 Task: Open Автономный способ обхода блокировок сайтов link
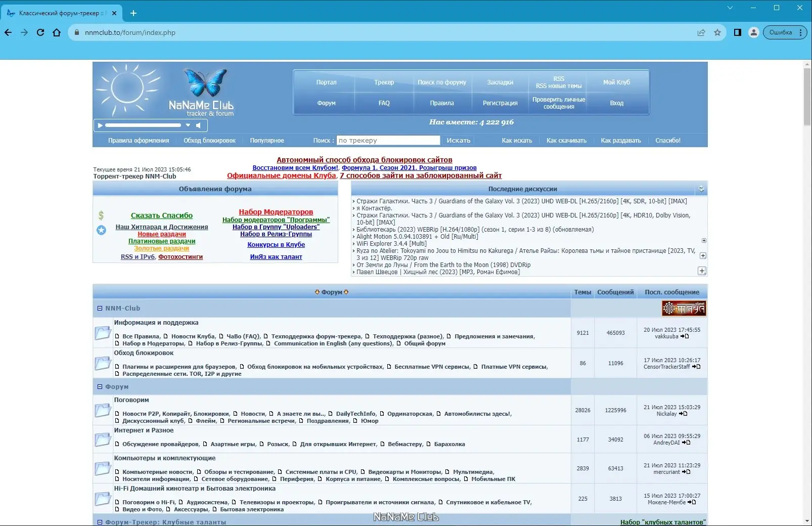(x=365, y=160)
